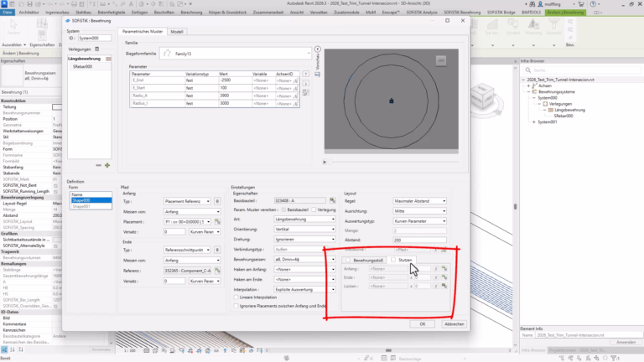Viewport: 644px width, 362px height.
Task: Click the OK button
Action: point(422,323)
